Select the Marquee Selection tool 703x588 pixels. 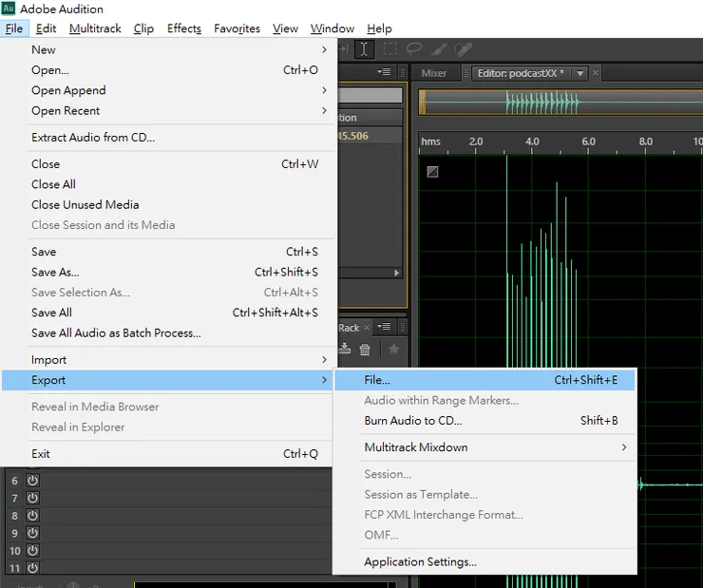(x=389, y=49)
